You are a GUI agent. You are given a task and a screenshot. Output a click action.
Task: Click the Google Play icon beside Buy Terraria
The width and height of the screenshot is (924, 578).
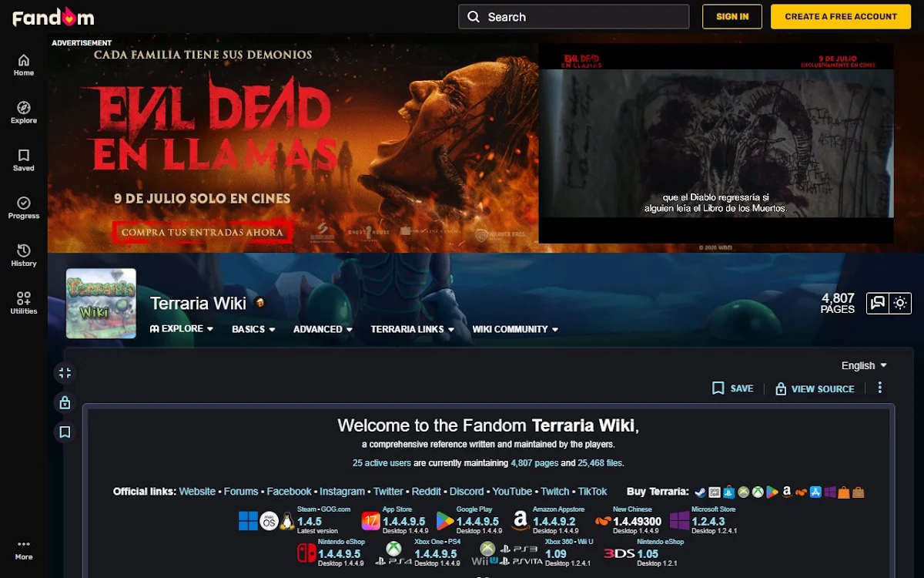click(x=772, y=492)
